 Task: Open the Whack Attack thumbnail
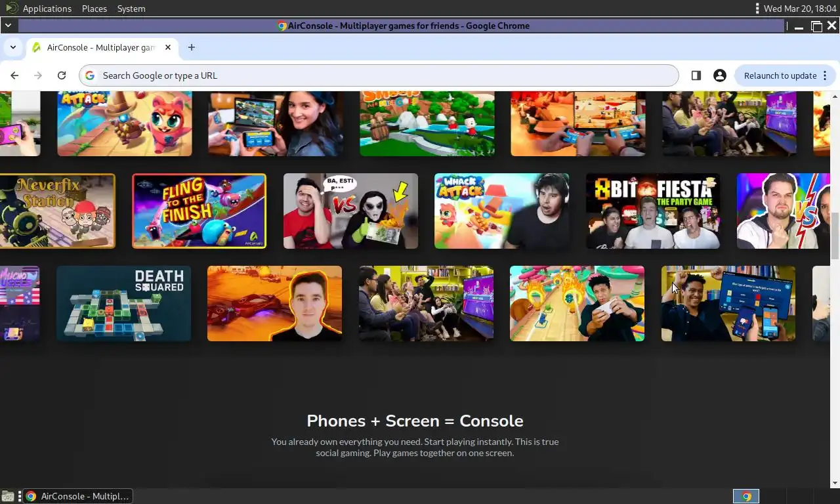[501, 211]
